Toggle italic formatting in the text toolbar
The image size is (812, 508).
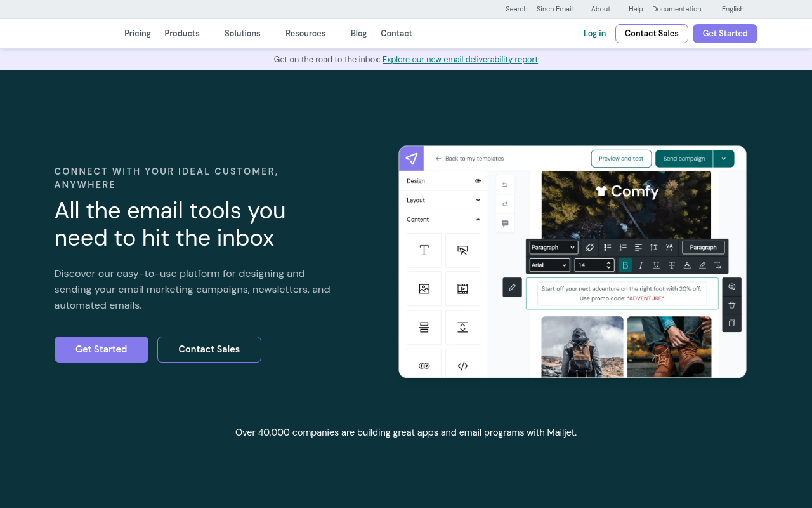[x=641, y=265]
